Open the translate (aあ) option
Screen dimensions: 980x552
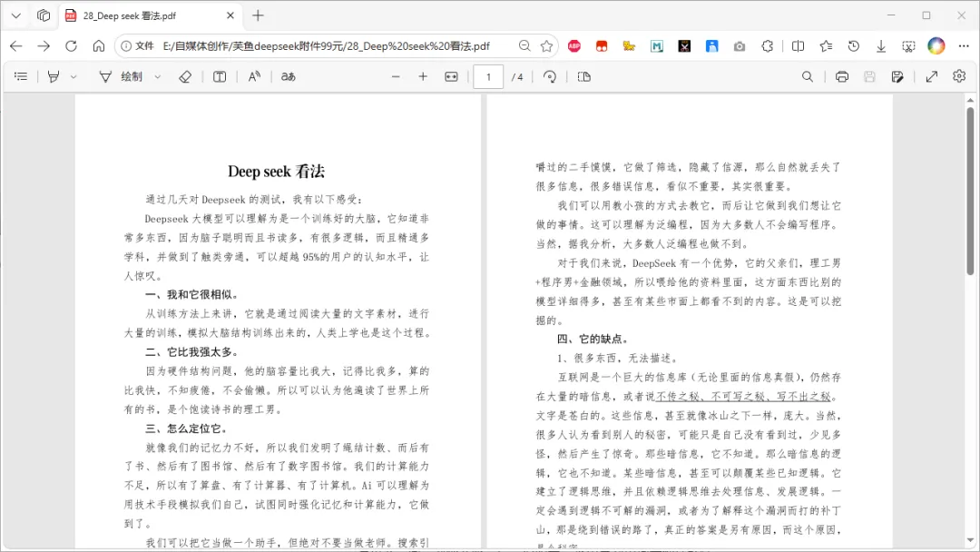pos(289,76)
